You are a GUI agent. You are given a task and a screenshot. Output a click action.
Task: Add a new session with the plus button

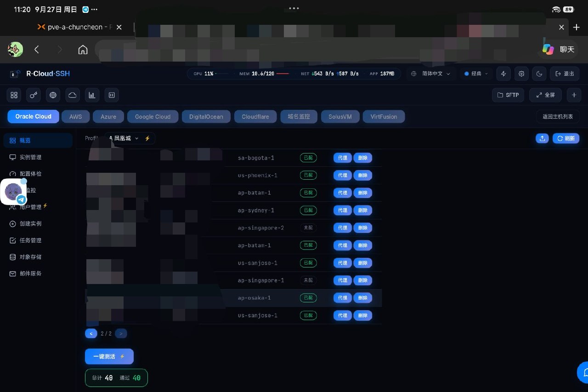[x=574, y=95]
